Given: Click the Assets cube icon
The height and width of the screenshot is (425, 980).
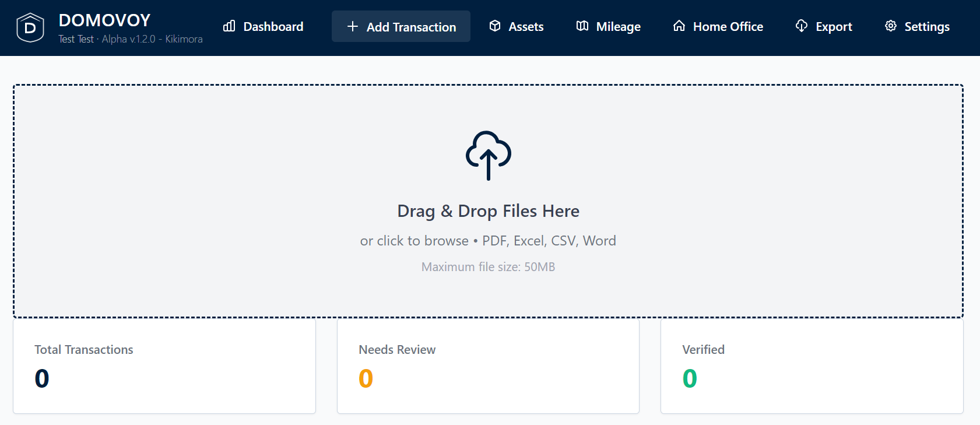Looking at the screenshot, I should 495,26.
